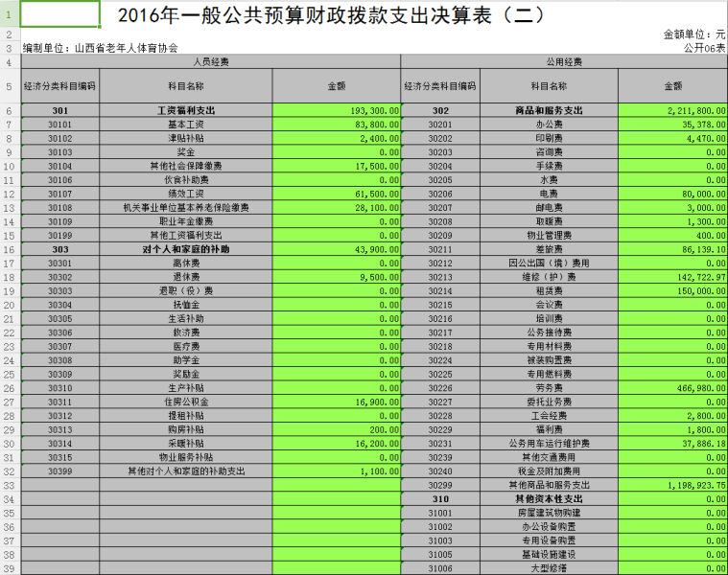The image size is (728, 575).
Task: Click the 劳务费 amount 466,980.00
Action: pyautogui.click(x=672, y=387)
